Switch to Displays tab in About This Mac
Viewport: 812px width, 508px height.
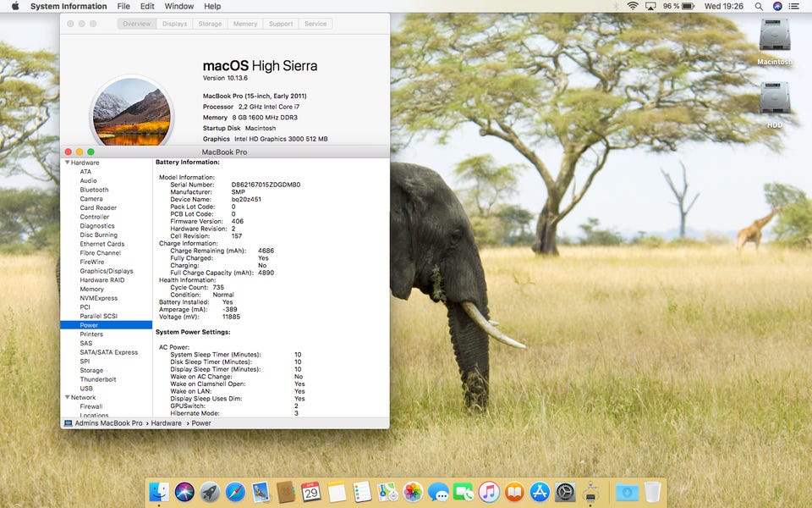click(174, 24)
